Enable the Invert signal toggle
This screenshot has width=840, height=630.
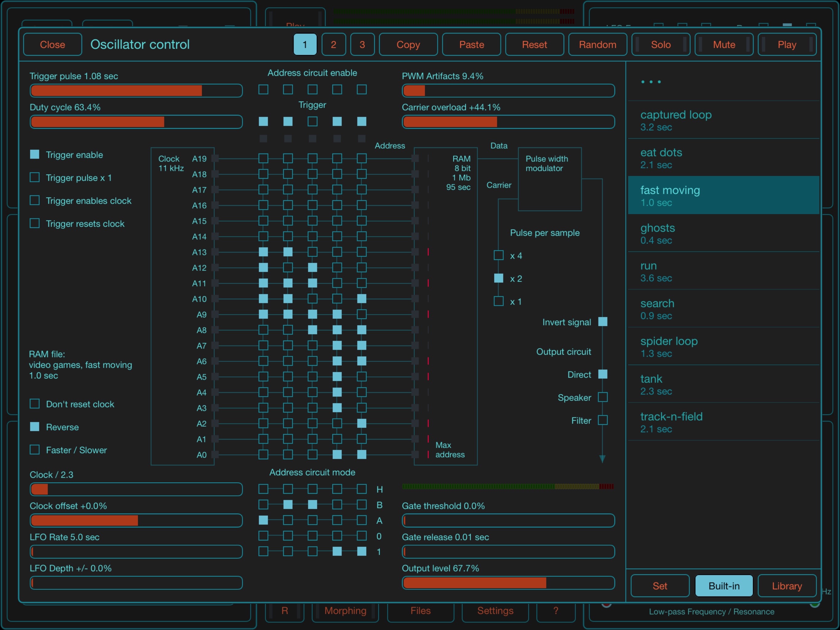[x=603, y=322]
